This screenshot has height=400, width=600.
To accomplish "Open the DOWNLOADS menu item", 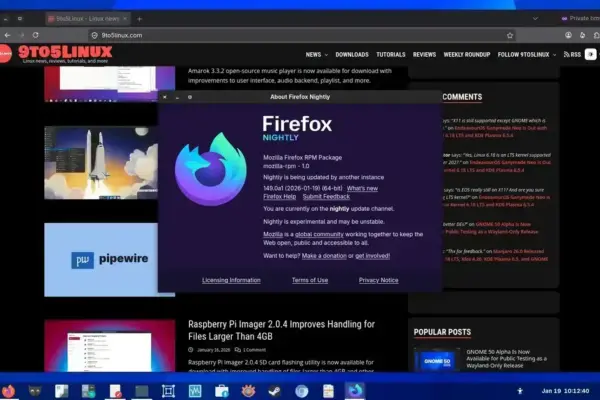I will tap(352, 55).
